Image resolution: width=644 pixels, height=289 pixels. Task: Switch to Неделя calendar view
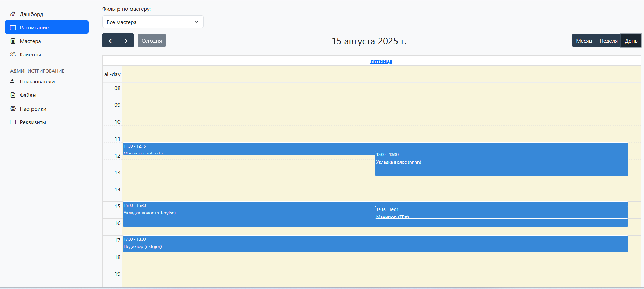coord(608,41)
